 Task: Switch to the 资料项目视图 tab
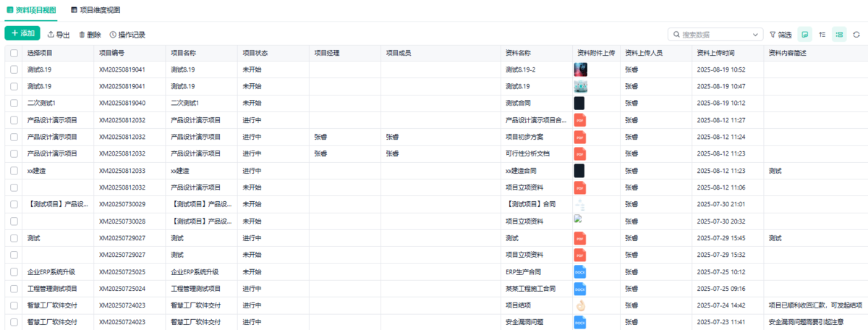point(31,10)
